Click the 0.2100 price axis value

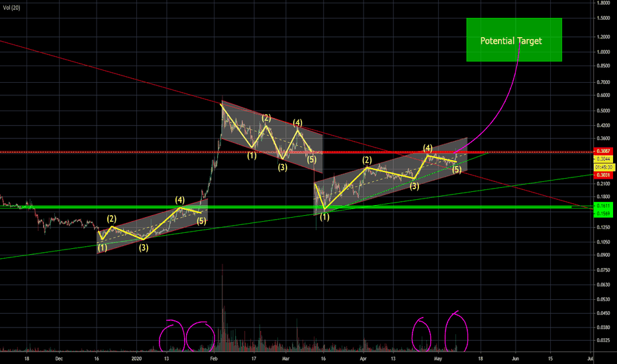[603, 184]
